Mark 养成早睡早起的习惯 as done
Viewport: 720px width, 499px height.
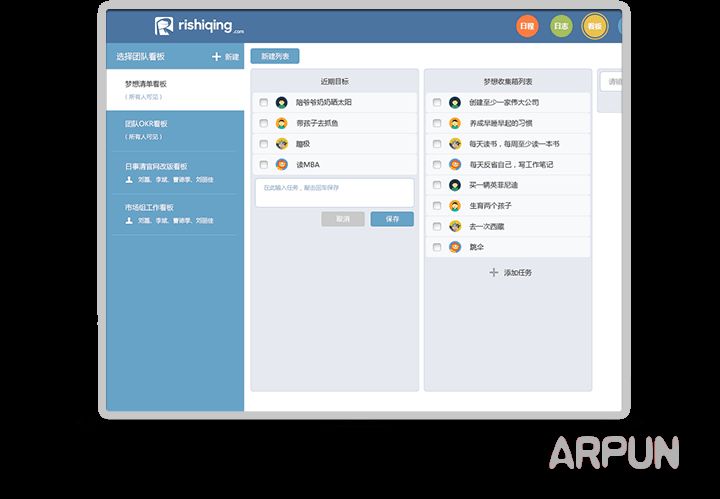point(437,124)
